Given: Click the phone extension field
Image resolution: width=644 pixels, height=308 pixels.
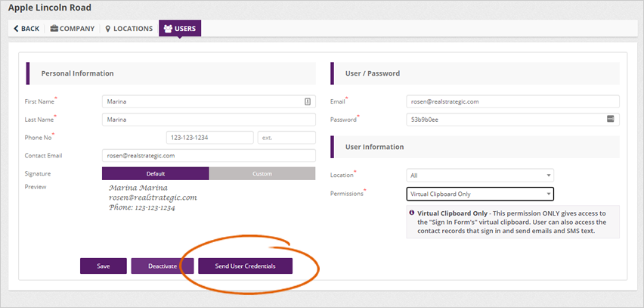Looking at the screenshot, I should (x=286, y=138).
